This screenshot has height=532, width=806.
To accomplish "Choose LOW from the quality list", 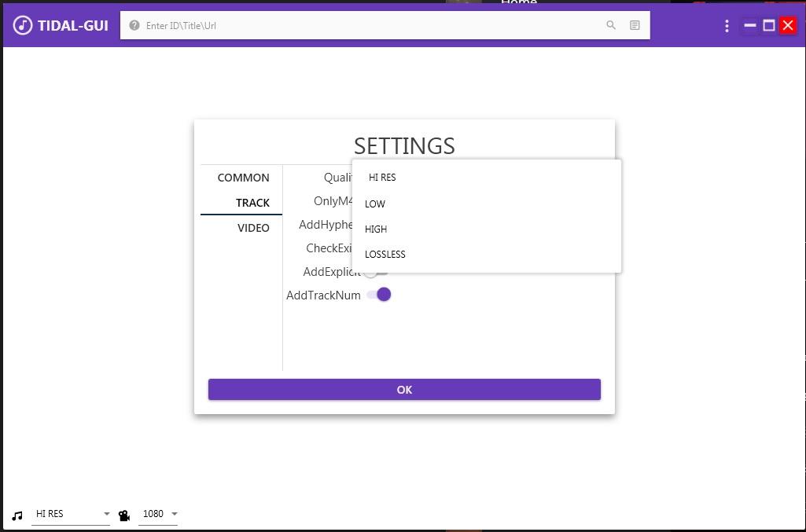I will 375,204.
